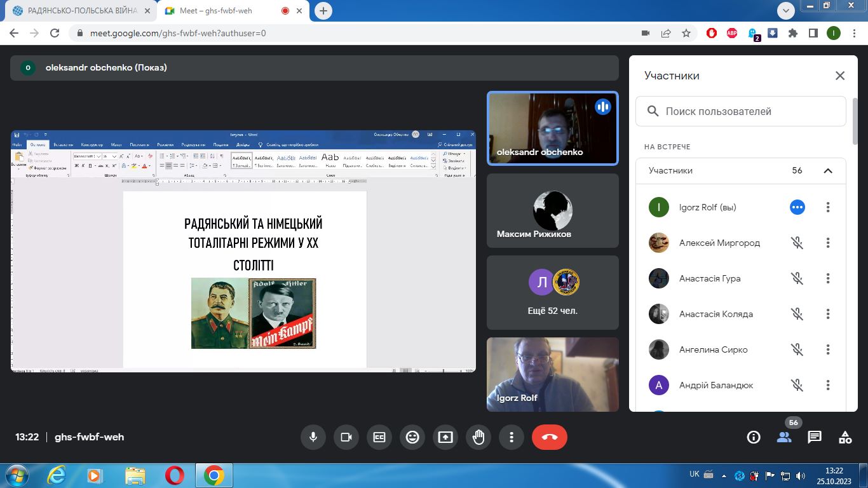Image resolution: width=868 pixels, height=488 pixels.
Task: Open the Chrome profile avatar I
Action: coord(833,33)
